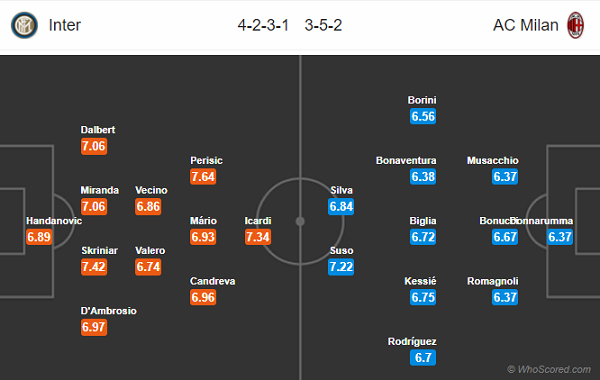This screenshot has height=380, width=600.
Task: Click Kessié's 6.75 rating badge
Action: (423, 297)
